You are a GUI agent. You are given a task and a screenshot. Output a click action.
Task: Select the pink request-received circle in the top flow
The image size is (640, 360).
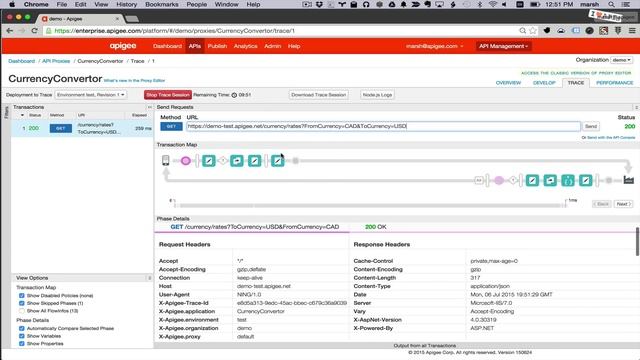185,161
